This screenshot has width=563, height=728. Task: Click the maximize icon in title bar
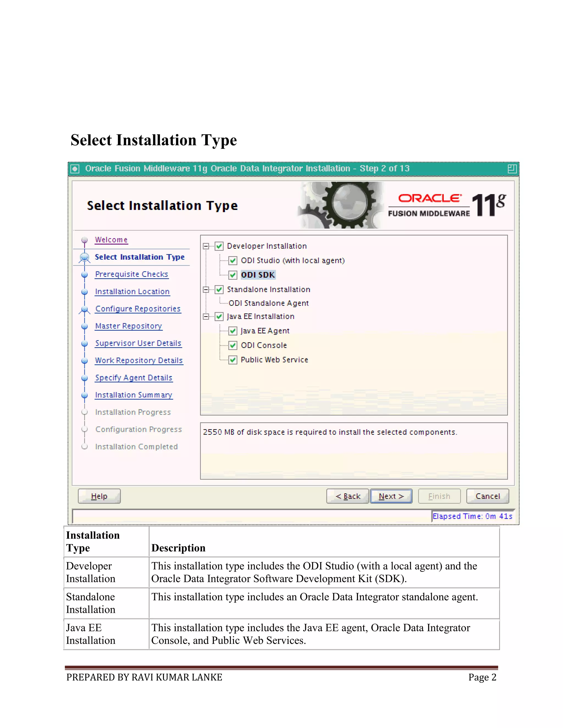(x=512, y=169)
